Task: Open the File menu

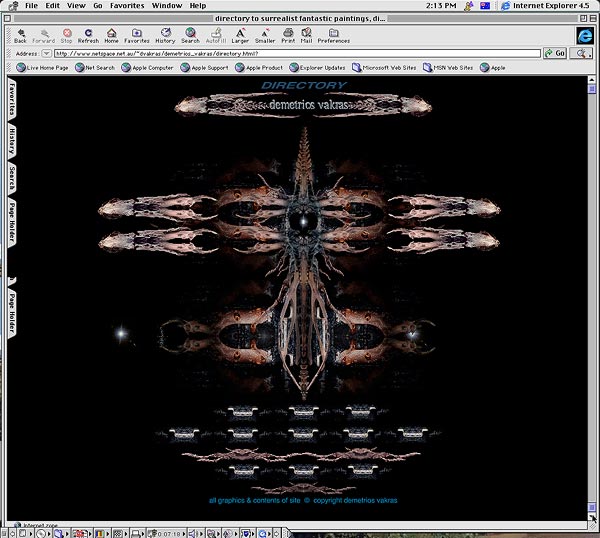Action: pos(31,6)
